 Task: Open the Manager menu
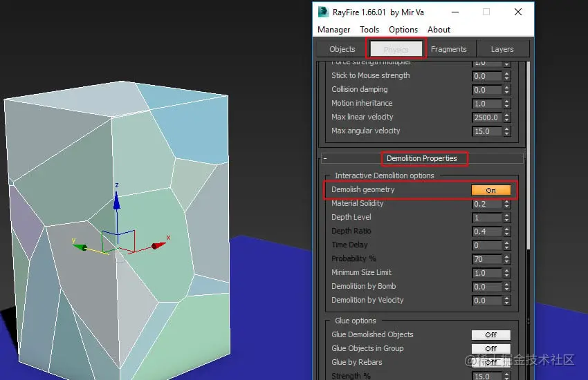pyautogui.click(x=333, y=30)
